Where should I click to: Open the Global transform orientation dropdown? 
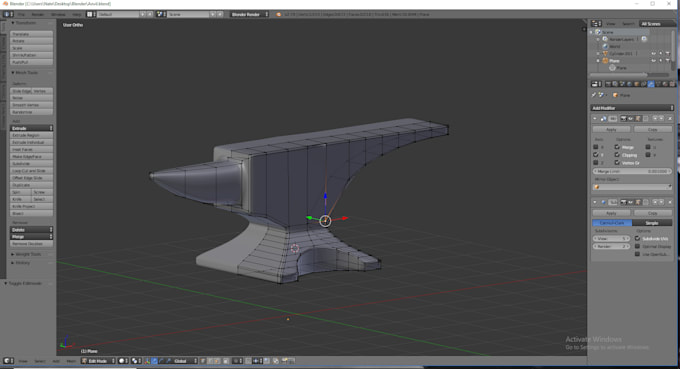coord(185,361)
